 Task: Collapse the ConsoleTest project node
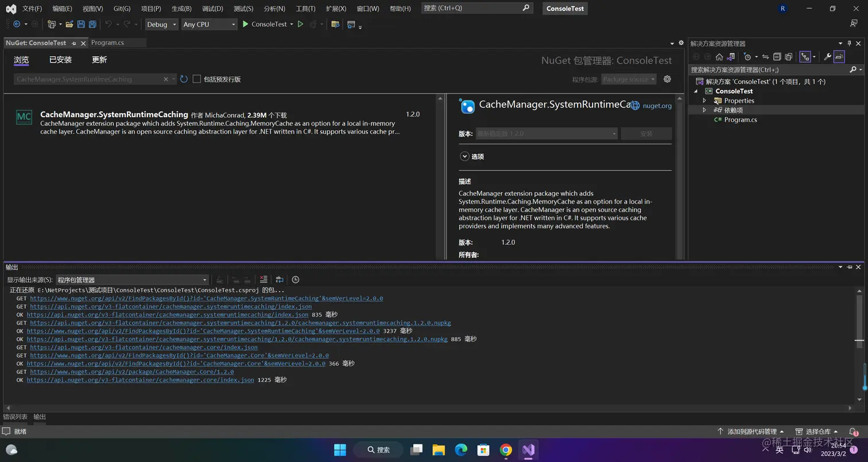696,91
